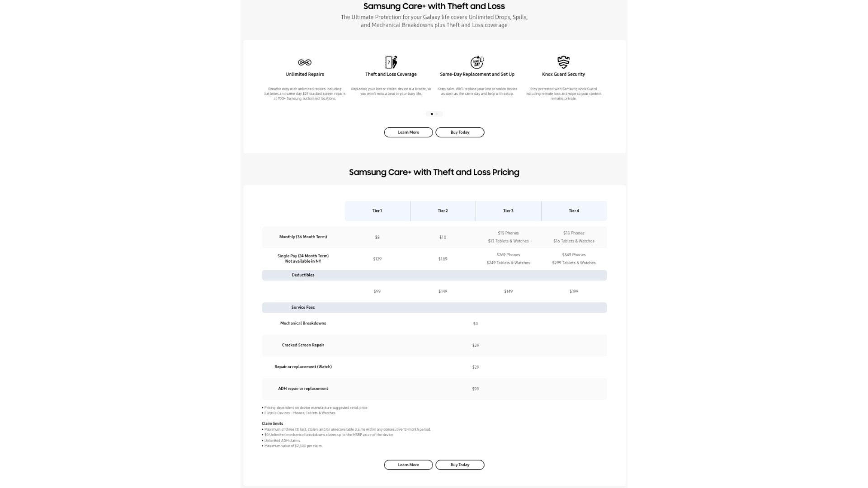The height and width of the screenshot is (488, 868).
Task: Switch to the second carousel pagination dot
Action: (x=437, y=114)
